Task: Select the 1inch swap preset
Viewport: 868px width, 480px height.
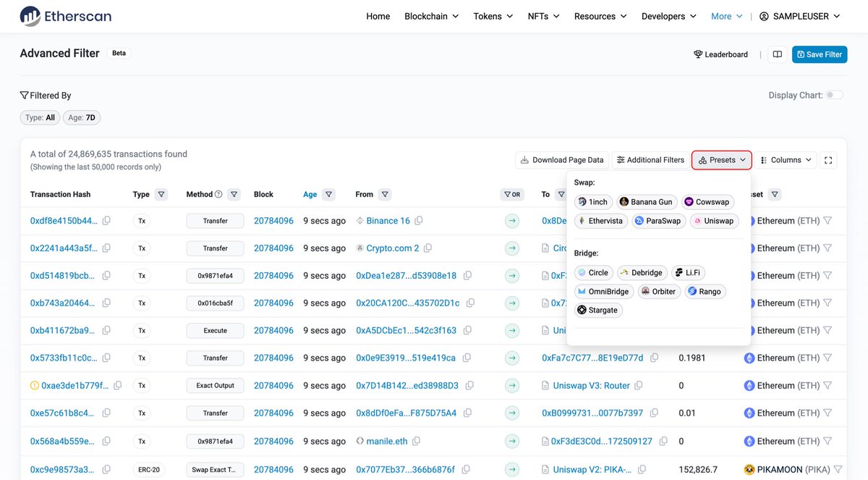Action: (x=593, y=201)
